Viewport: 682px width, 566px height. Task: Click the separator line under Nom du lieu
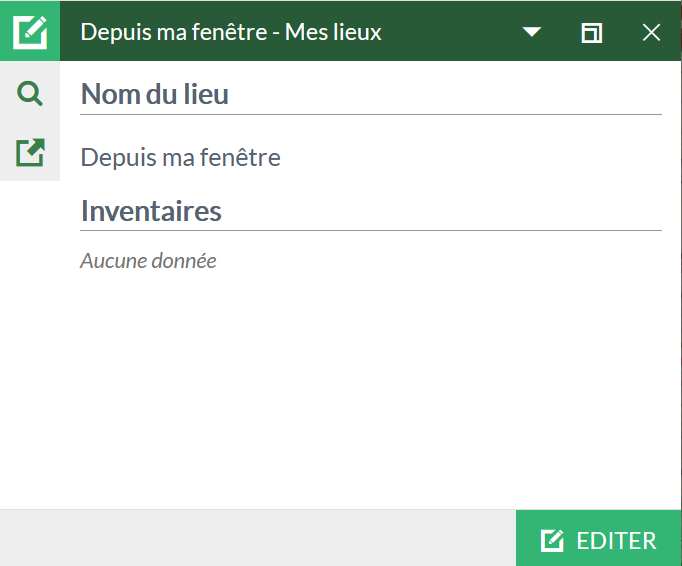[371, 114]
